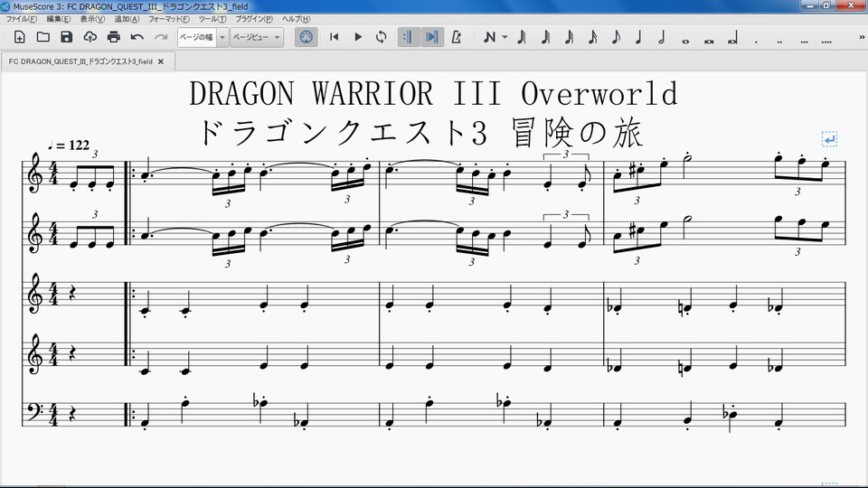Select eighth note duration
868x488 pixels.
point(616,37)
